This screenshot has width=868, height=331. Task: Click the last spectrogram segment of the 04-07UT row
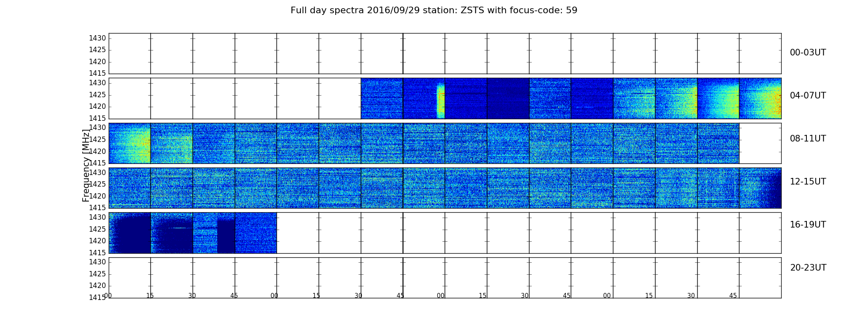[760, 98]
